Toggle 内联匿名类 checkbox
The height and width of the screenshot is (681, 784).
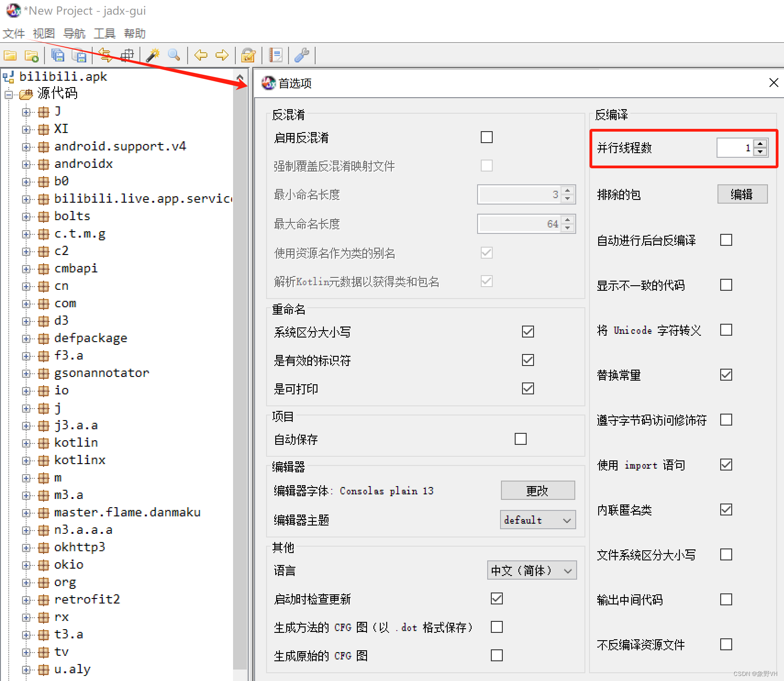726,509
